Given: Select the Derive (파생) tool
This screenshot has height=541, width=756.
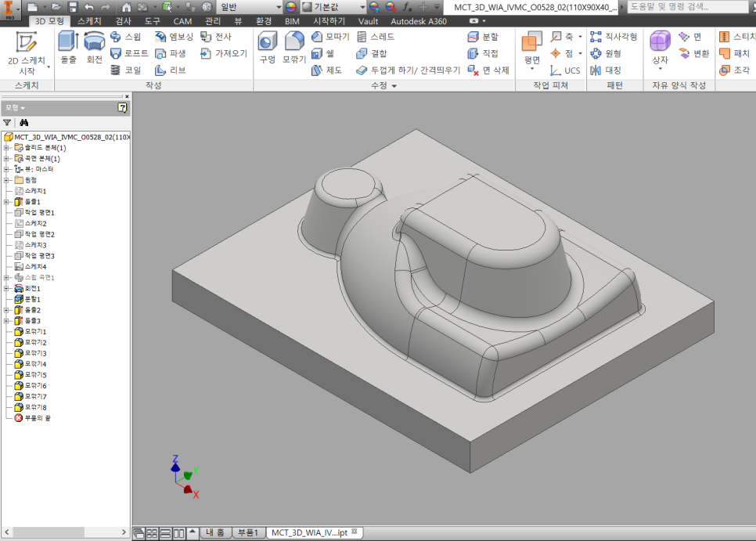Looking at the screenshot, I should [171, 53].
